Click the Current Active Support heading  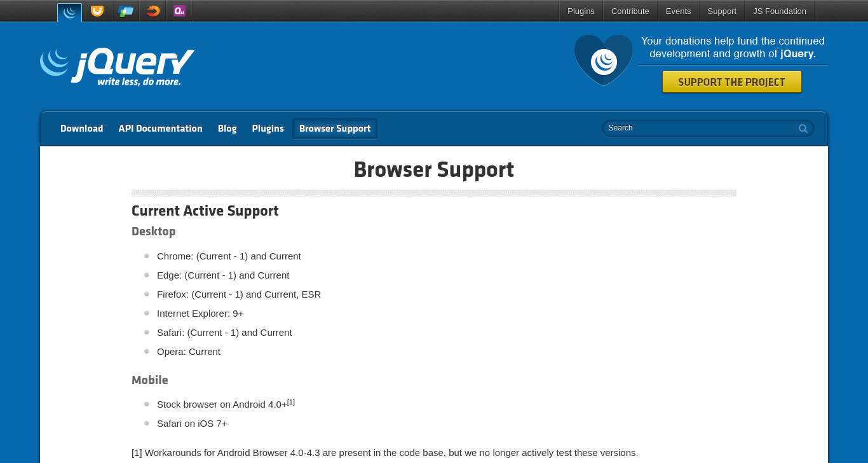coord(205,211)
